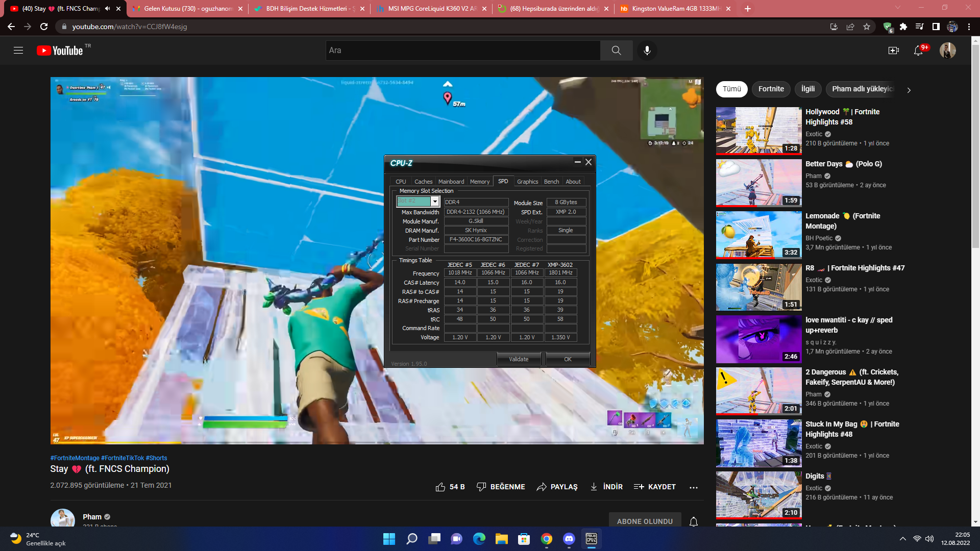This screenshot has width=980, height=551.
Task: Share the video with PAYLAŞ
Action: (x=557, y=487)
